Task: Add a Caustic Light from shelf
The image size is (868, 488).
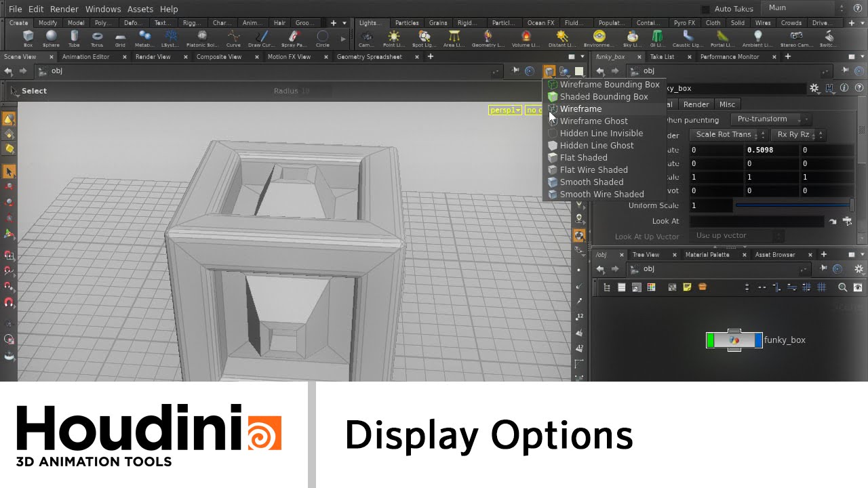Action: 688,39
